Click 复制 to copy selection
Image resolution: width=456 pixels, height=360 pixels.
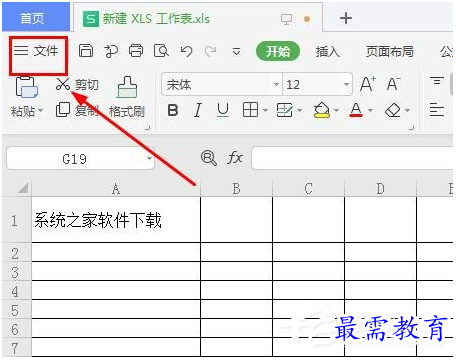pos(77,110)
